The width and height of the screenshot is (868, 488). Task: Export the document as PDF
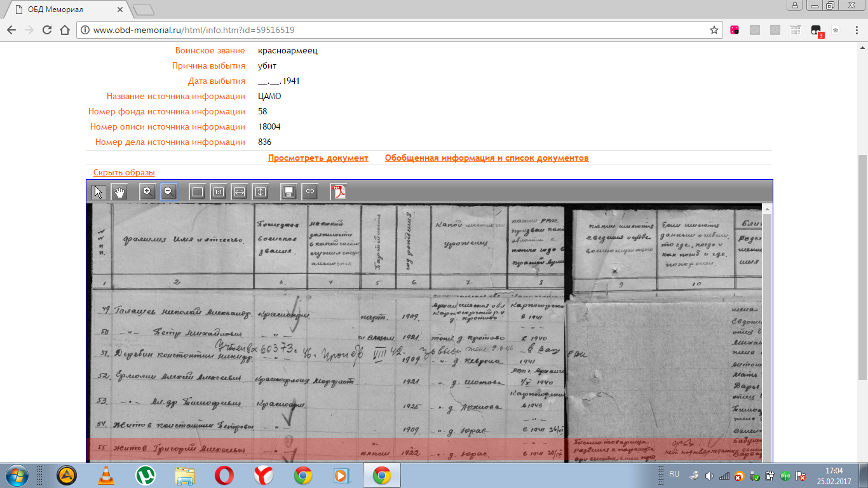(338, 192)
